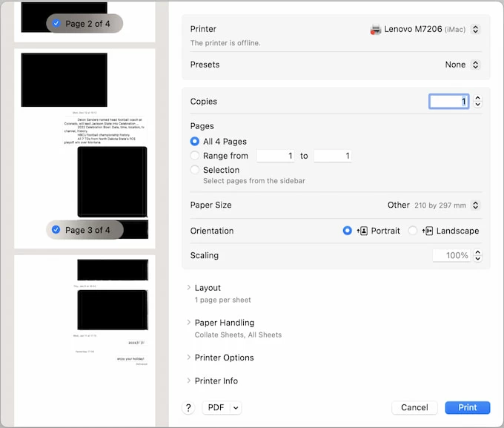The height and width of the screenshot is (428, 504).
Task: Open the help question mark button
Action: point(188,407)
